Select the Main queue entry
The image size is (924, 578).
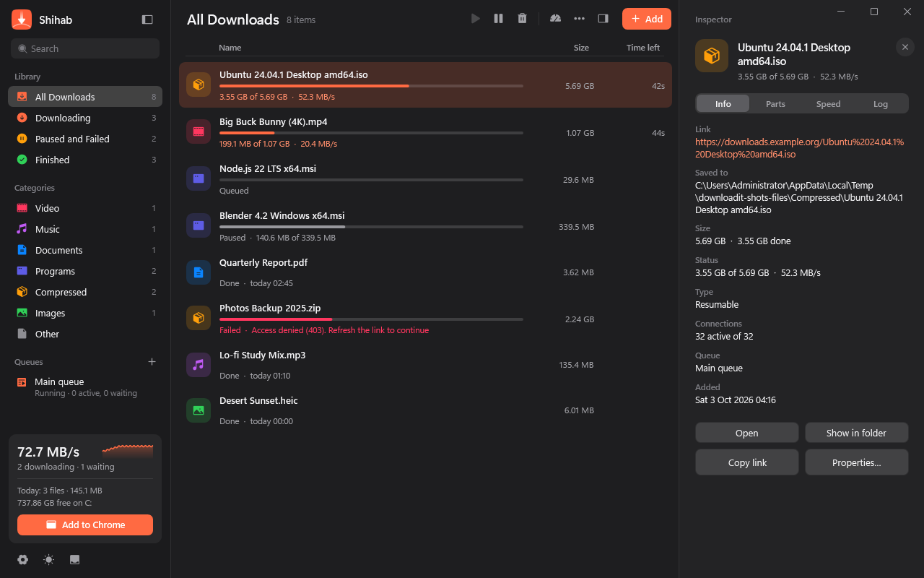(x=85, y=387)
